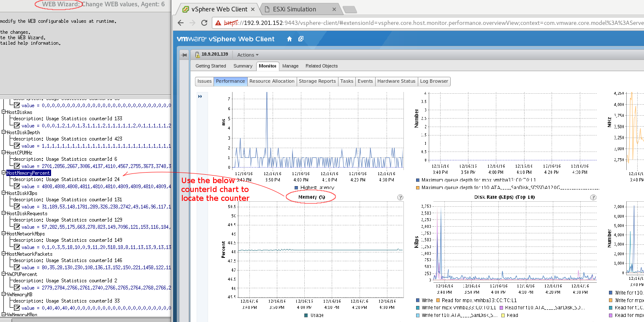Open help for the Disk Rate chart

(593, 197)
